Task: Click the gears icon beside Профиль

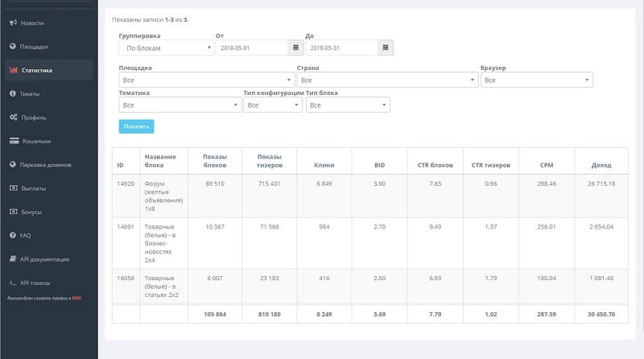Action: (x=13, y=118)
